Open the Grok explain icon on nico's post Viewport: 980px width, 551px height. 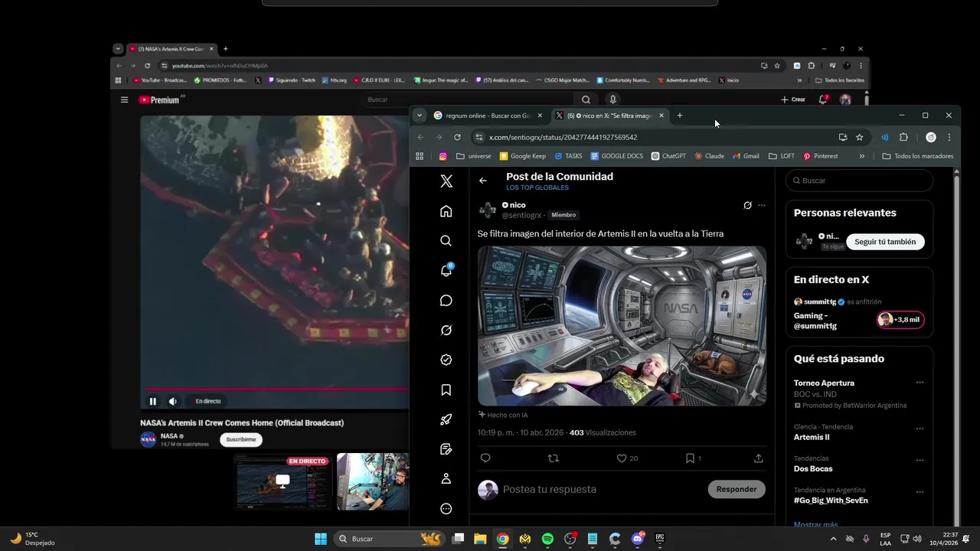(747, 205)
